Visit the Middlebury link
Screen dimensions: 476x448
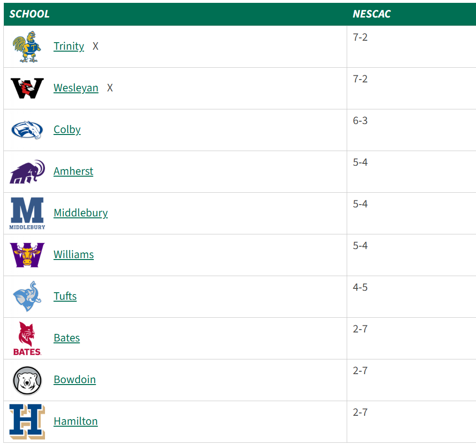pos(81,213)
